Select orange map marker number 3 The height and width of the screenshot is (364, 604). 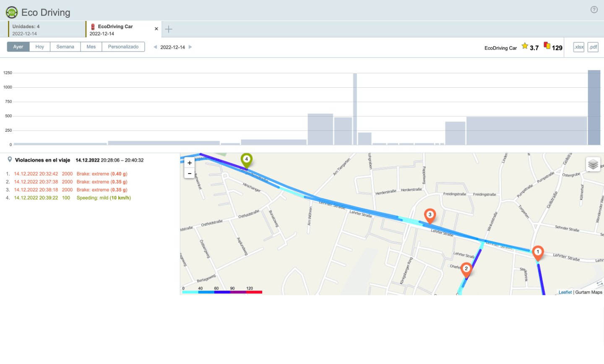point(430,215)
